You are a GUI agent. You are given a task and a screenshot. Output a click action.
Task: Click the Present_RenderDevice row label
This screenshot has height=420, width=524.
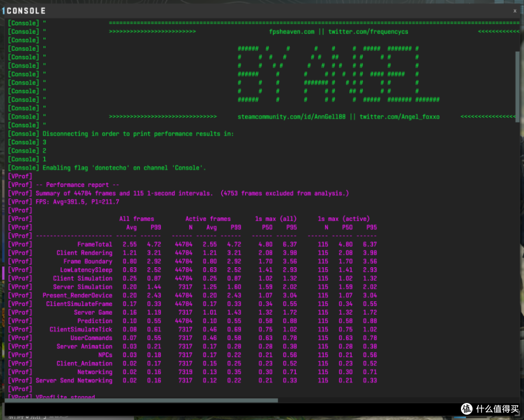[77, 295]
